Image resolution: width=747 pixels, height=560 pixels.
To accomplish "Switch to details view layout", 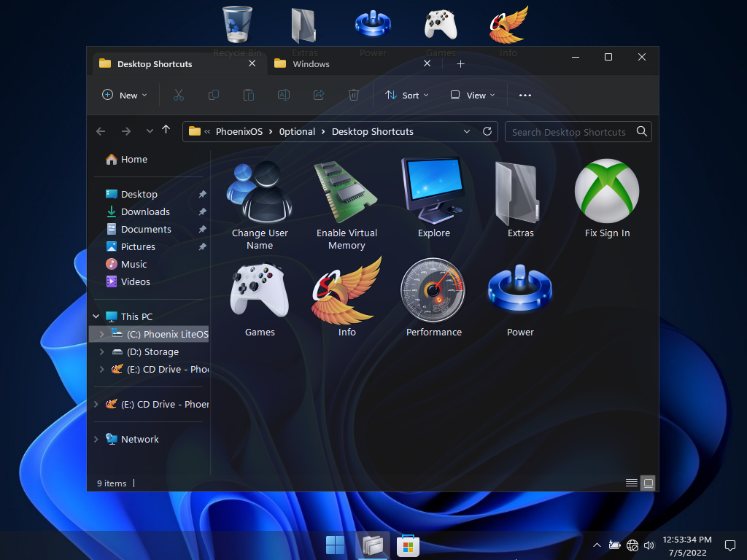I will click(632, 483).
